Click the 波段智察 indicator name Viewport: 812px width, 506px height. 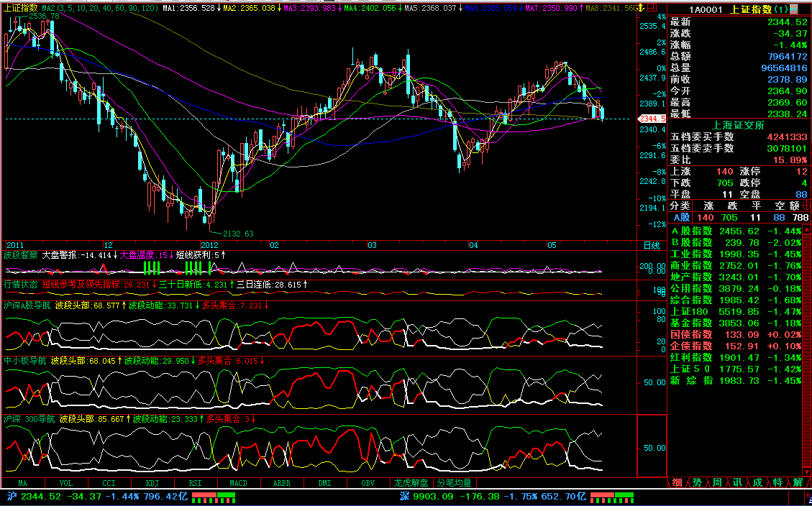click(x=21, y=254)
